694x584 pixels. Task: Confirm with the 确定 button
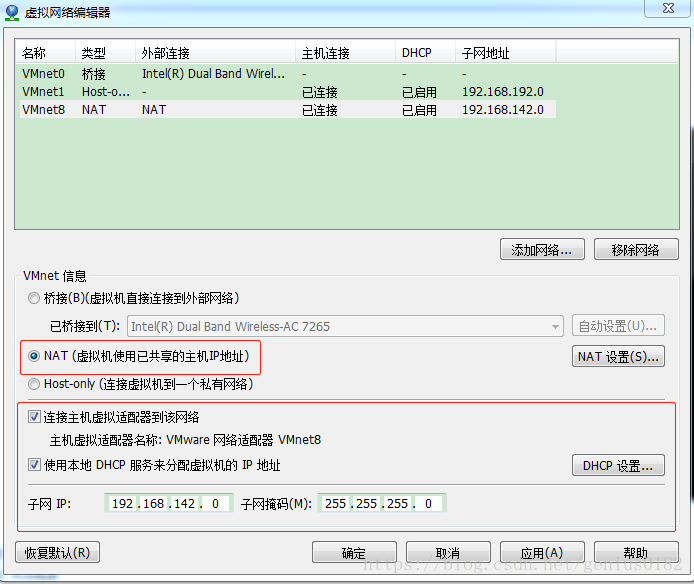[x=354, y=553]
